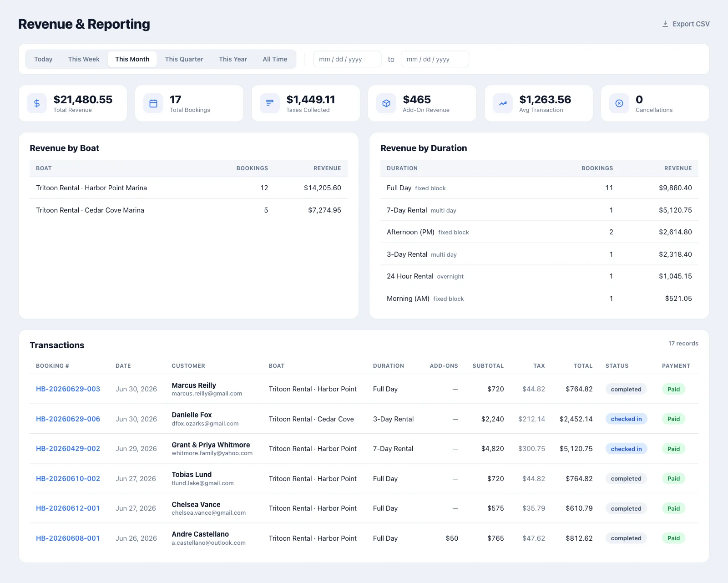This screenshot has height=583, width=728.
Task: Click checked in status for Danielle Fox
Action: click(x=626, y=419)
